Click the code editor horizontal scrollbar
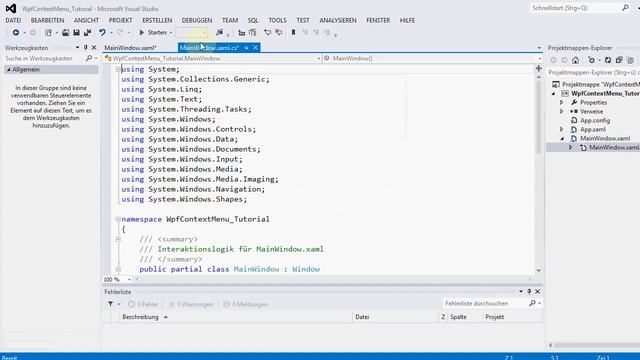 coord(333,280)
